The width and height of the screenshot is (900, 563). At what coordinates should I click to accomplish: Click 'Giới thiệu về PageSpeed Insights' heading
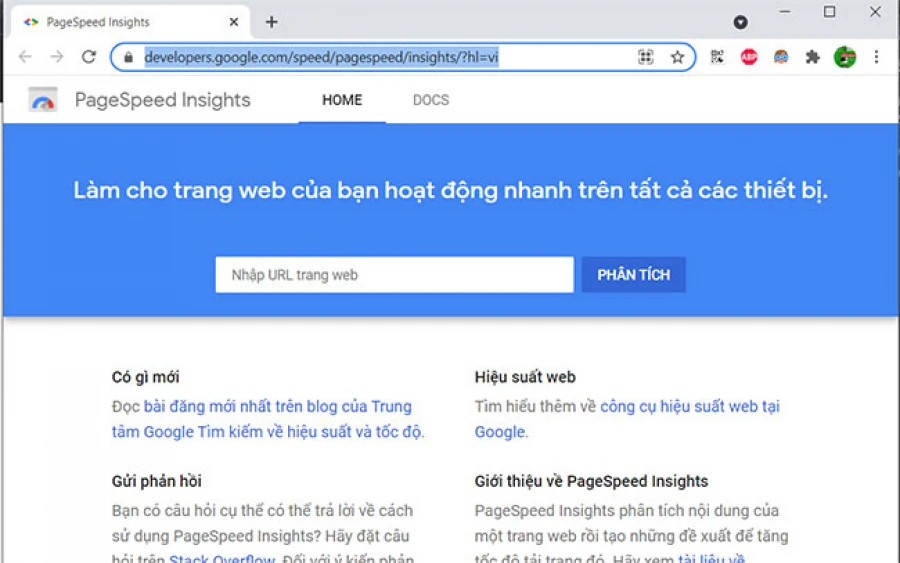[x=591, y=481]
